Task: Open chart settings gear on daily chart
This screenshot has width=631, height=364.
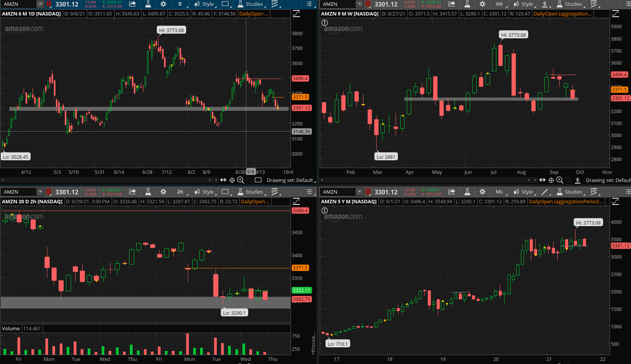Action: tap(164, 4)
